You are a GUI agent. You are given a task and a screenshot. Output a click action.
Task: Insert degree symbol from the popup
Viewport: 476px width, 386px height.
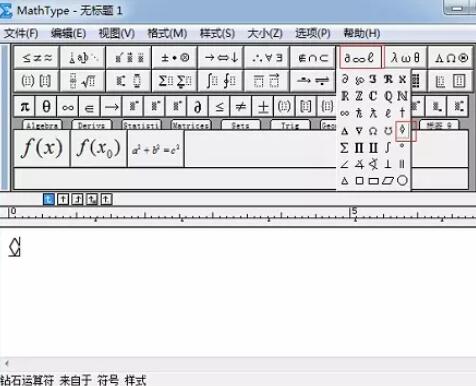(x=402, y=146)
